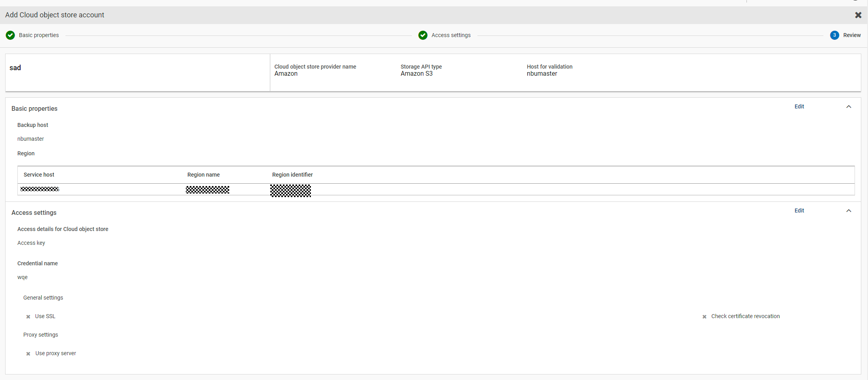This screenshot has width=868, height=380.
Task: Select the redacted Service host cell
Action: pos(40,189)
